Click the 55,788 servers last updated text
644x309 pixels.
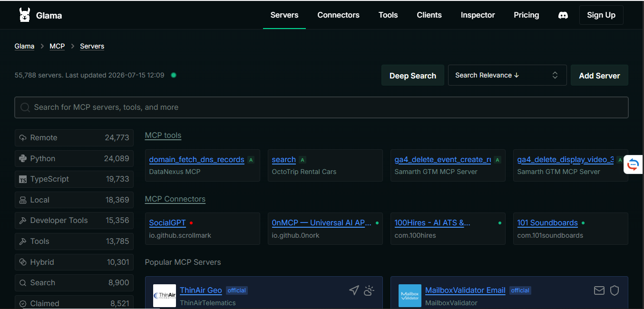pos(89,75)
